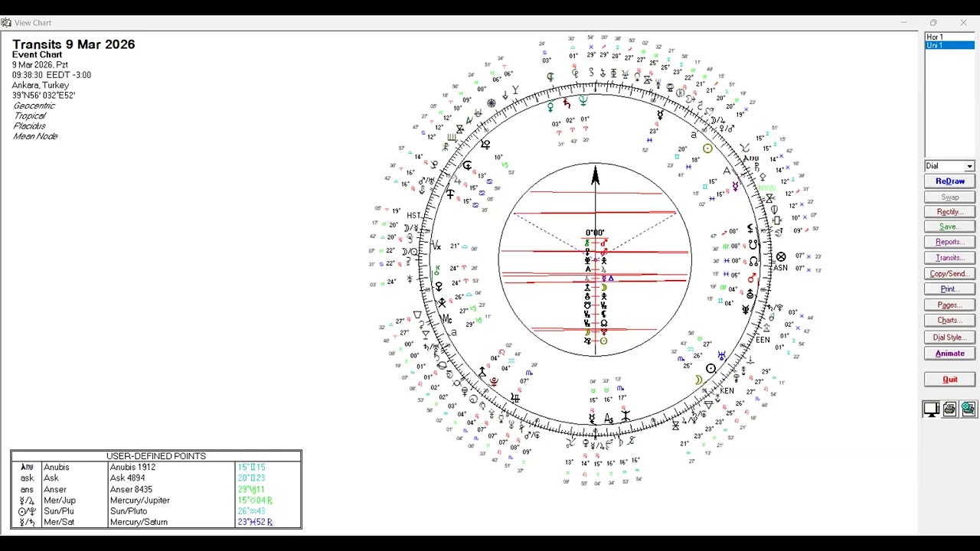
Task: Click the 0°00' pointer label
Action: pos(595,233)
